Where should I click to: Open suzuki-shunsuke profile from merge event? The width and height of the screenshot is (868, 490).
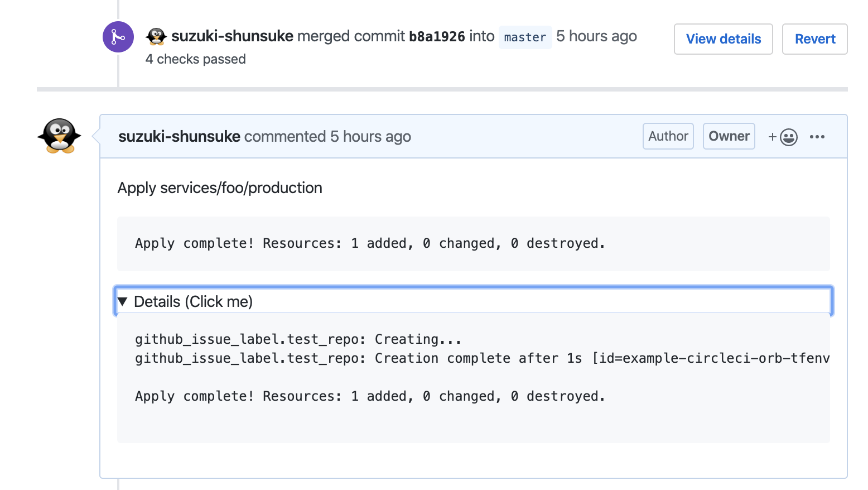click(232, 36)
